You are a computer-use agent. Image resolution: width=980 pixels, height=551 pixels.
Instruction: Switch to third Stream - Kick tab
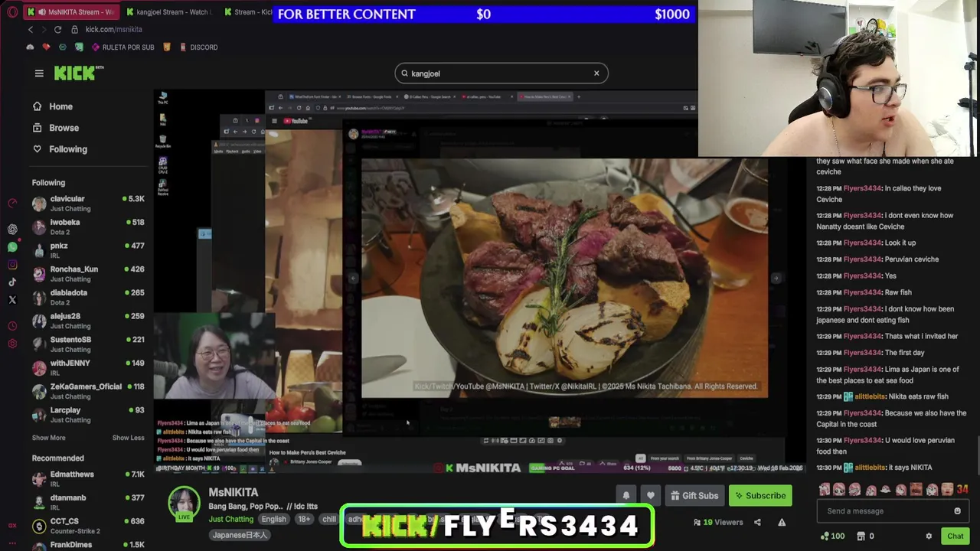(248, 12)
